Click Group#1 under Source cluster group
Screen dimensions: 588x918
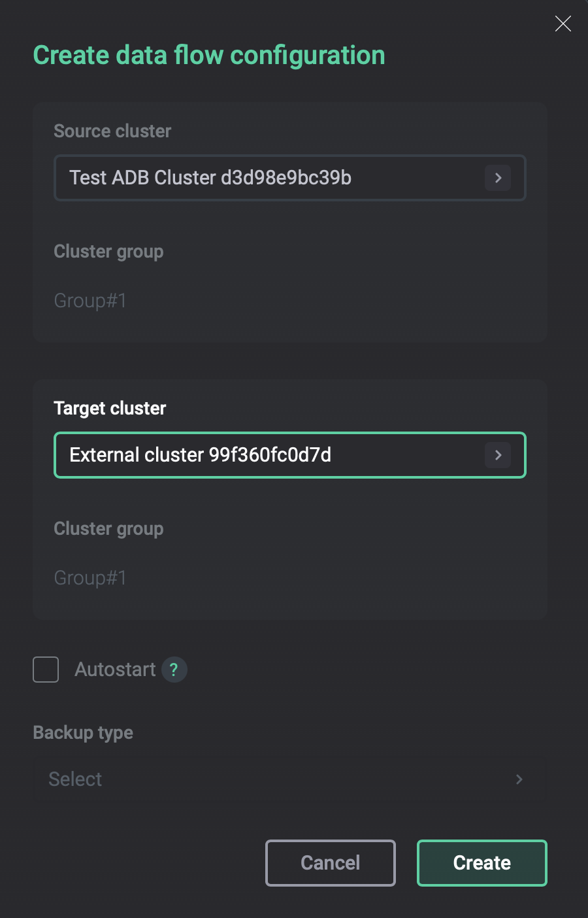[90, 301]
